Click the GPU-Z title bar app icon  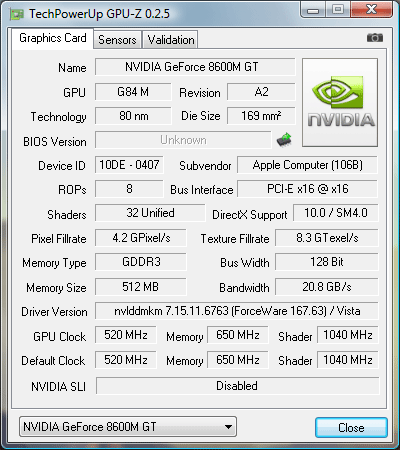click(x=17, y=14)
